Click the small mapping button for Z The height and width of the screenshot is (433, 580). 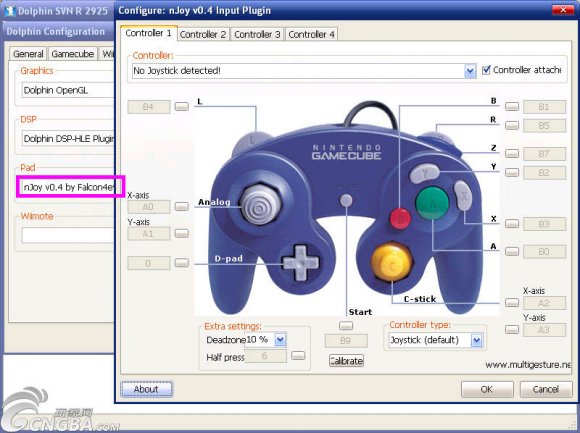click(512, 153)
